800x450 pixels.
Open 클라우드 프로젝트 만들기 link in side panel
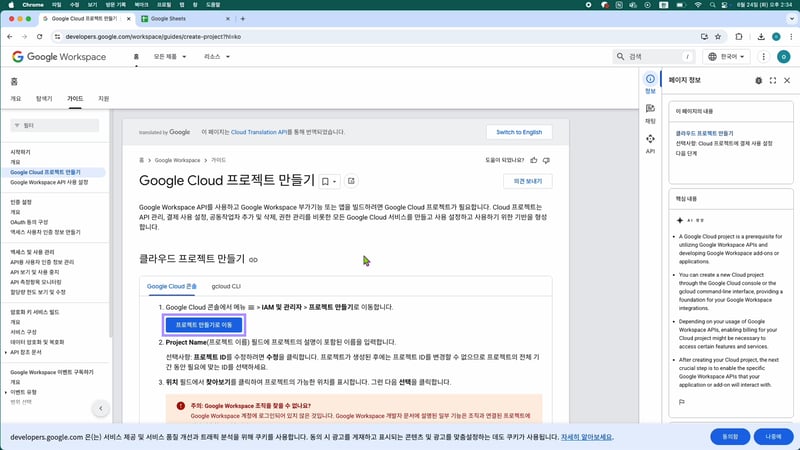pyautogui.click(x=704, y=133)
